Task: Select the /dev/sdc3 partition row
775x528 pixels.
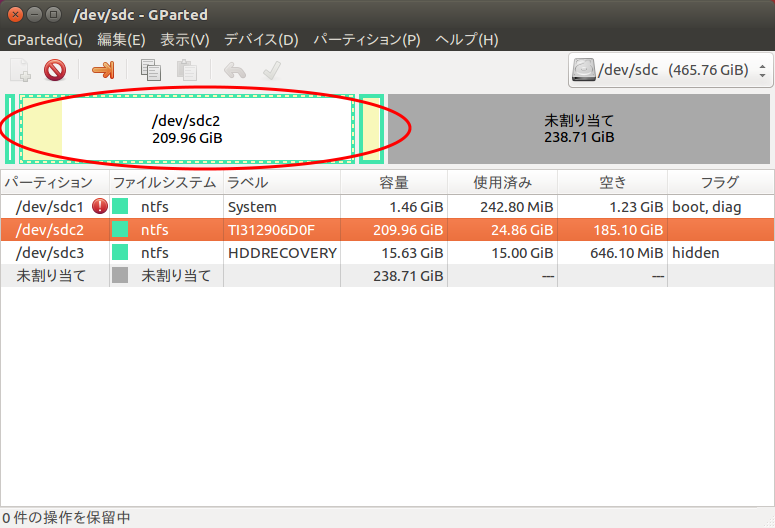Action: (388, 253)
